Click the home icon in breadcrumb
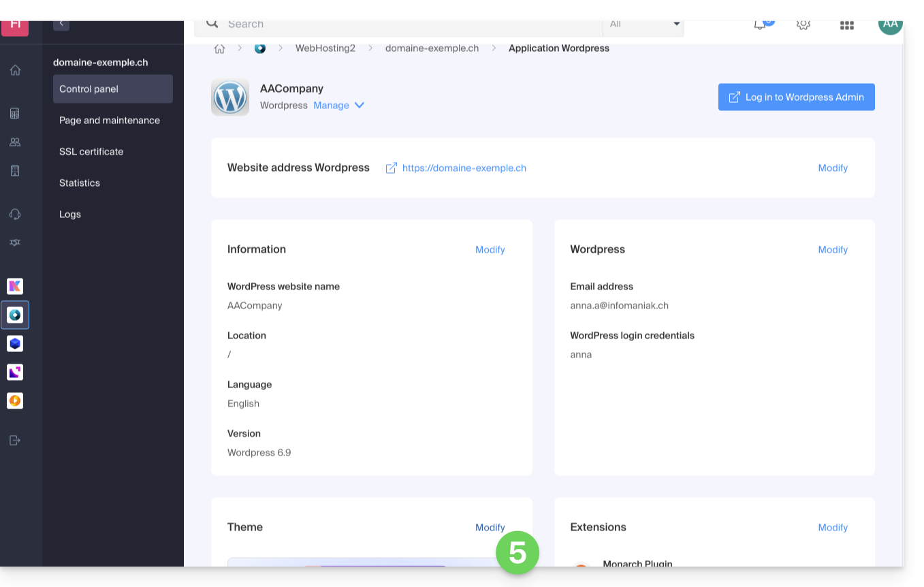 coord(219,48)
